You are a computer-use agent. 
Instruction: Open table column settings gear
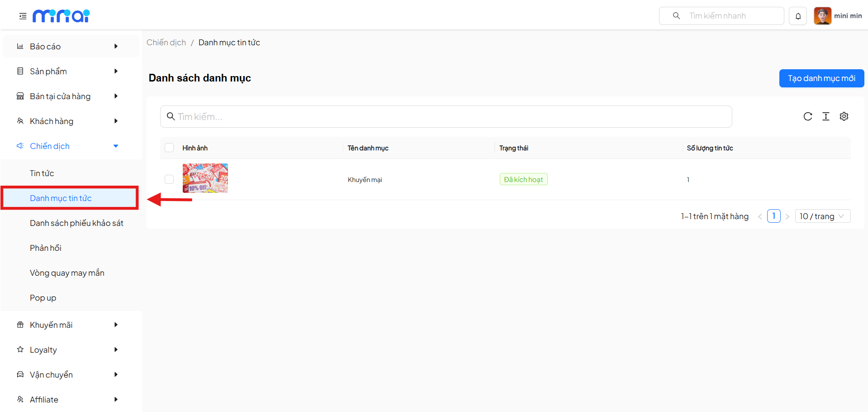click(x=844, y=116)
